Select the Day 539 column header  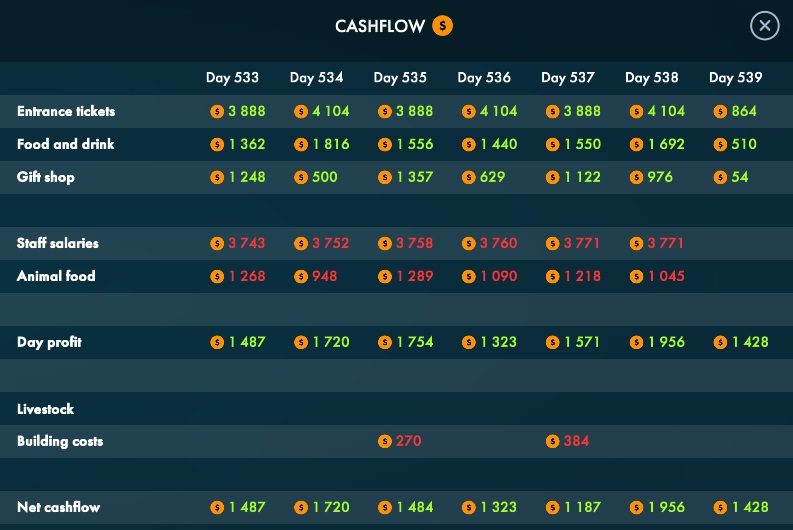coord(735,78)
